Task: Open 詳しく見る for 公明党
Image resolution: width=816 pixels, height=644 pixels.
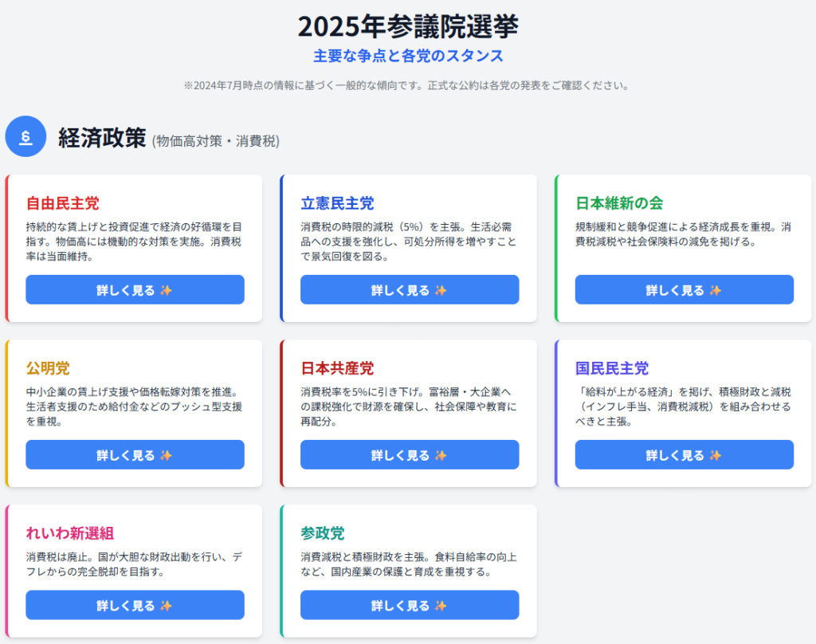Action: point(135,454)
